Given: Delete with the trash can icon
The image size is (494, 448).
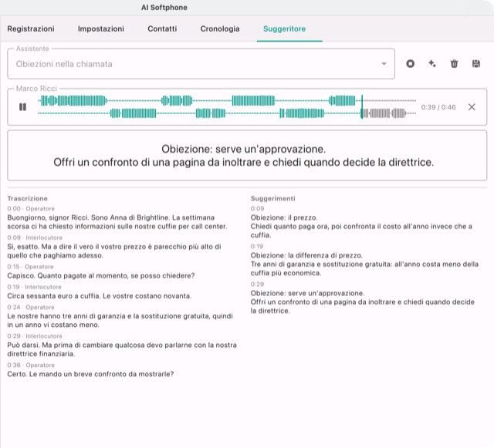Looking at the screenshot, I should tap(454, 64).
